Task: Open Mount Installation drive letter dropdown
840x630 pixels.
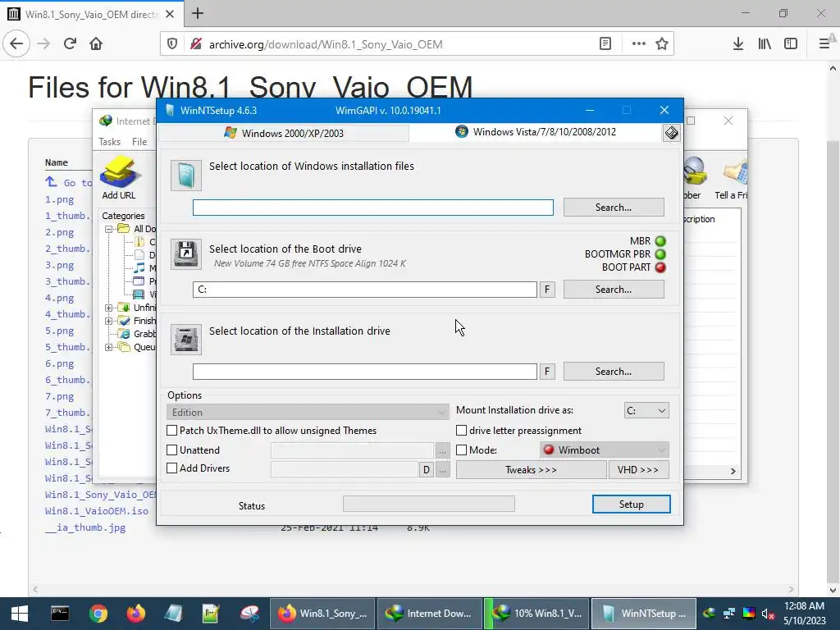Action: tap(646, 411)
